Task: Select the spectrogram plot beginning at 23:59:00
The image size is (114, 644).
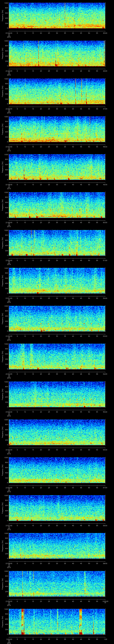Action: (57, 584)
